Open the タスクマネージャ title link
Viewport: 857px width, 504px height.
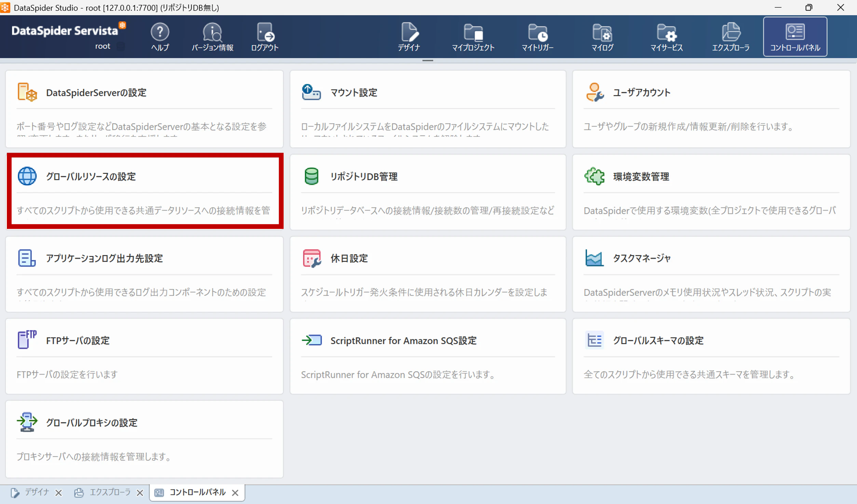tap(642, 258)
